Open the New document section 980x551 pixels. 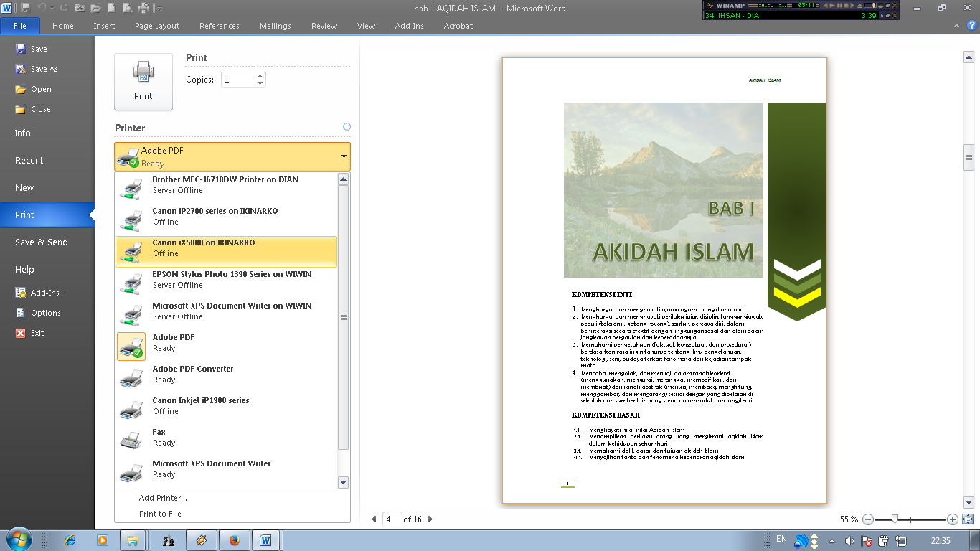[x=47, y=187]
